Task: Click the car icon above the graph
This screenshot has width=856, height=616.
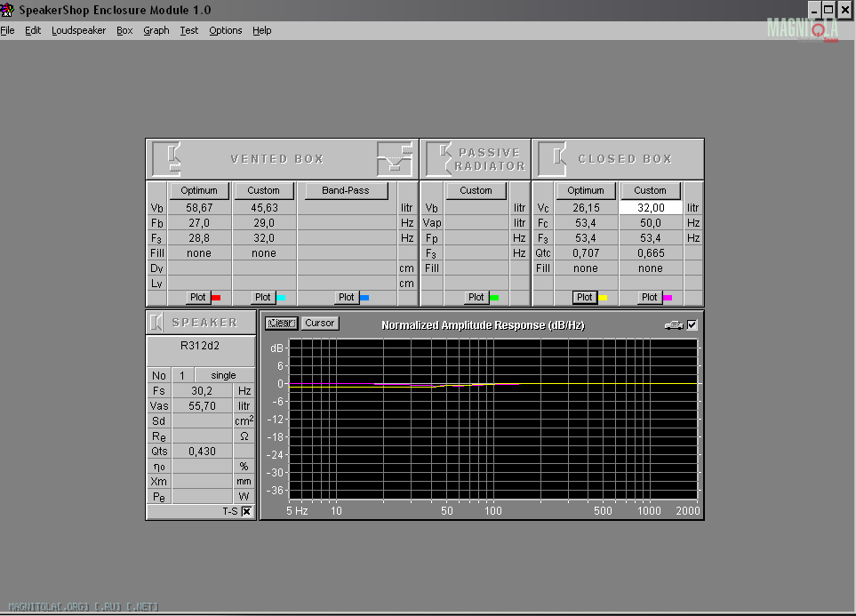Action: tap(674, 325)
